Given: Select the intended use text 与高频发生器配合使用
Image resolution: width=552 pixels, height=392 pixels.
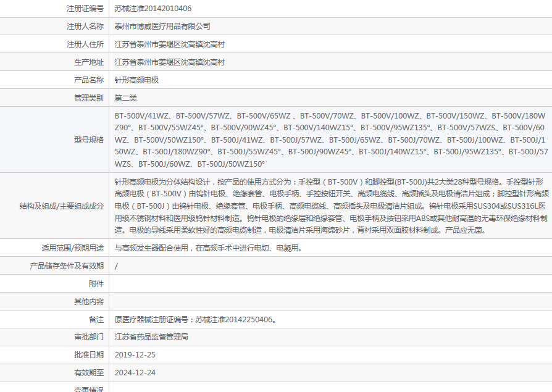Looking at the screenshot, I should pos(208,248).
